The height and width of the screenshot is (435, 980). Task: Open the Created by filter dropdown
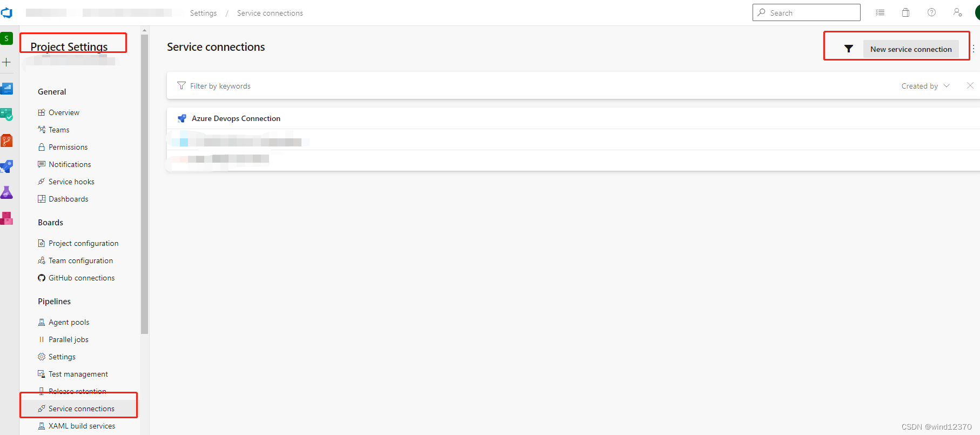(x=925, y=85)
